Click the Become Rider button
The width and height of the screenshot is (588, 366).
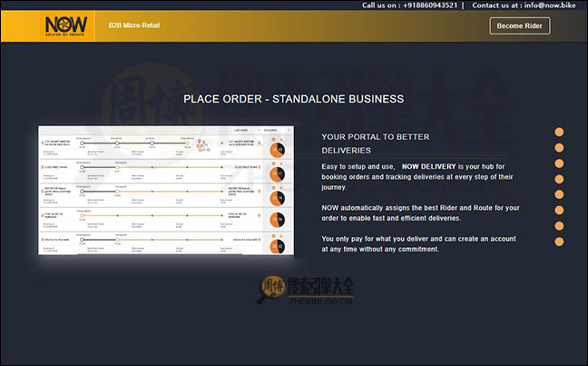[519, 26]
